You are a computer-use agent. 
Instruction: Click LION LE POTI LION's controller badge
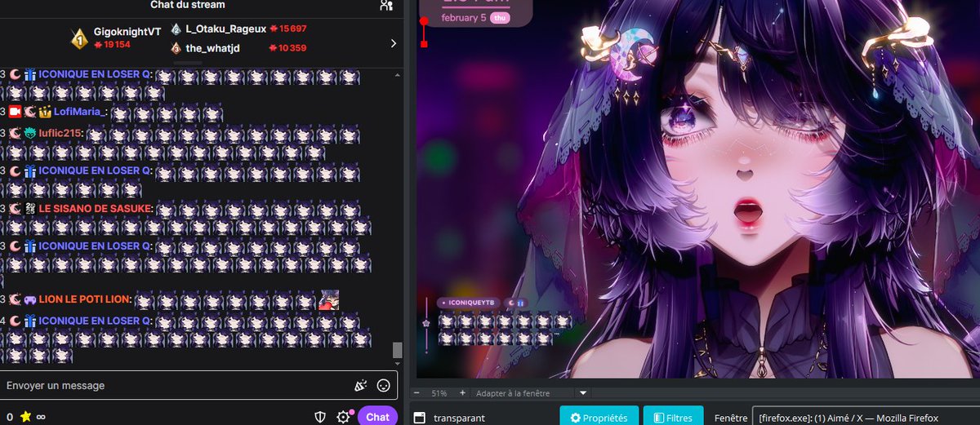(x=29, y=299)
